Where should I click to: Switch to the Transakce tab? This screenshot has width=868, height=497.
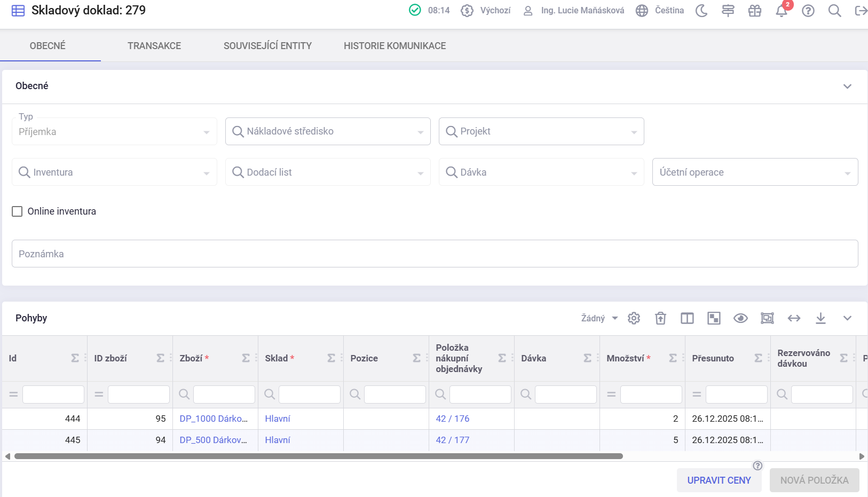(154, 46)
